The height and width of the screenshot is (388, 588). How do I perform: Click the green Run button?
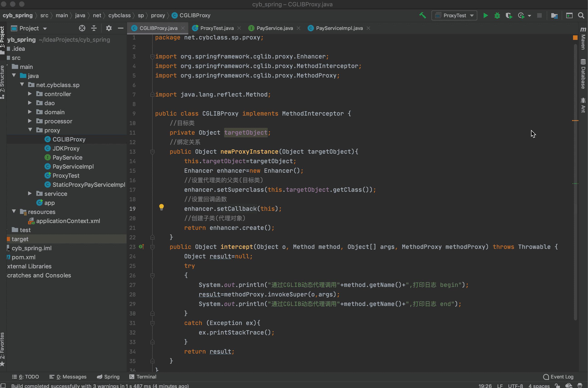(485, 16)
